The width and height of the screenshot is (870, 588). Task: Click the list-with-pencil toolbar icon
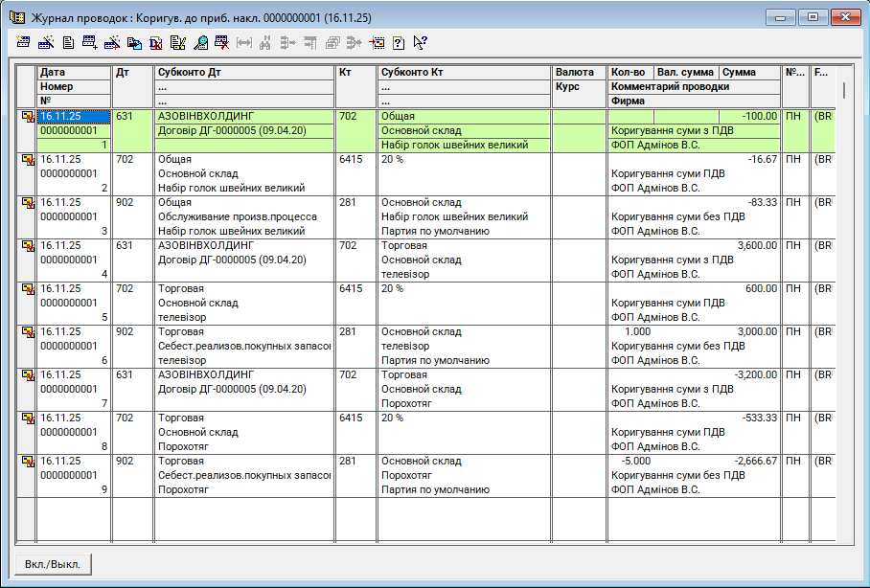[177, 42]
